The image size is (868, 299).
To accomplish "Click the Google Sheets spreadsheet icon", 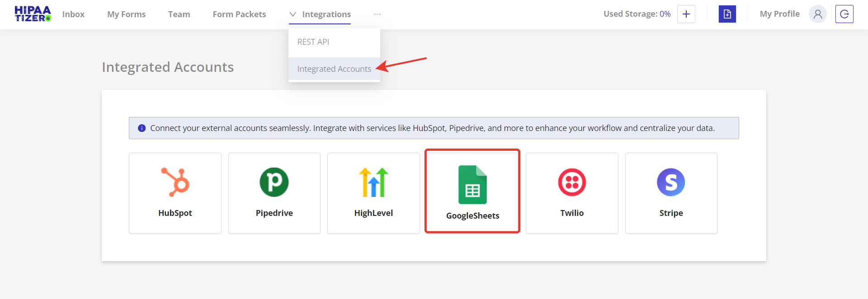I will coord(472,185).
